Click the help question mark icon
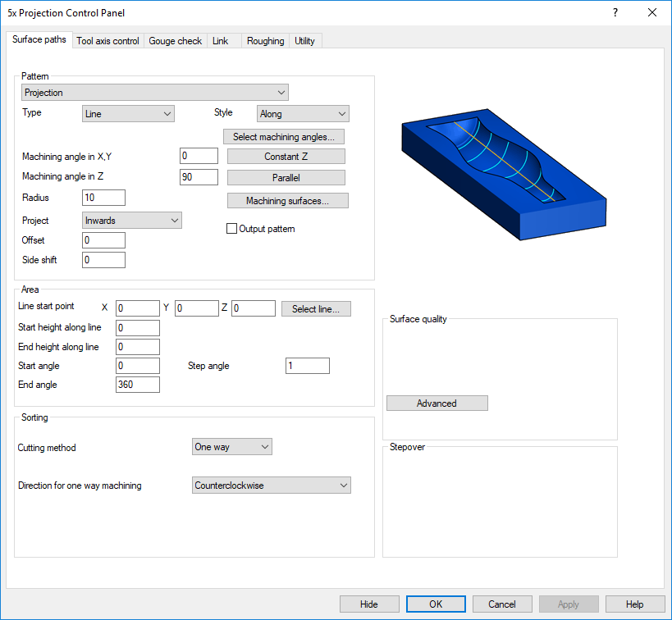The width and height of the screenshot is (672, 620). click(615, 12)
